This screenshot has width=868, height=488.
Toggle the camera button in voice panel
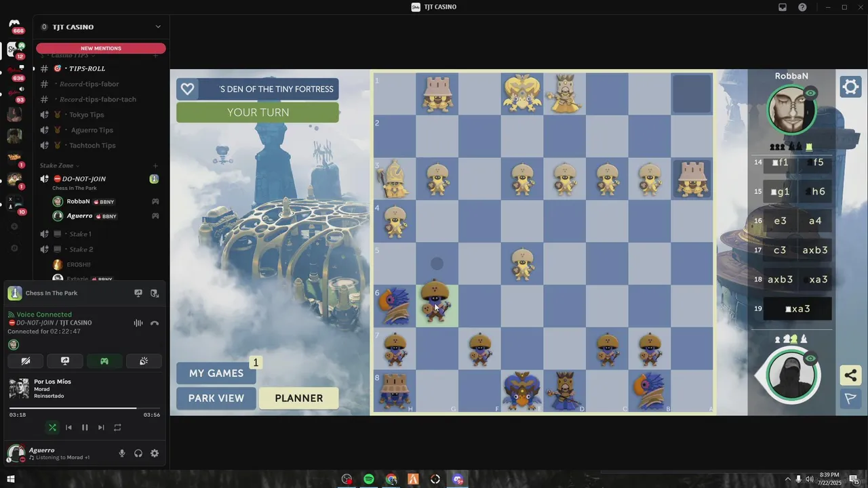click(26, 361)
